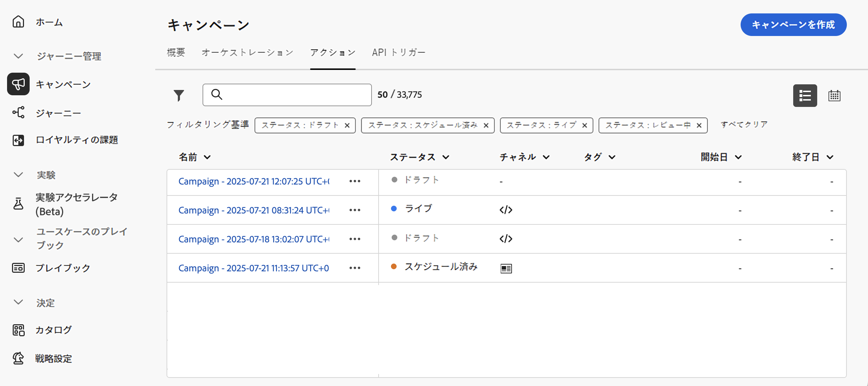868x386 pixels.
Task: Open Journeys via the sidebar icon
Action: [18, 113]
